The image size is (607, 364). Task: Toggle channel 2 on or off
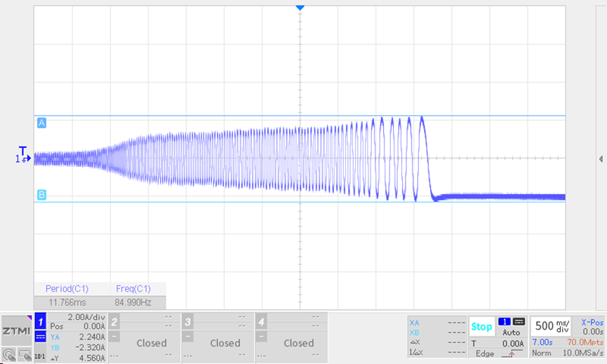(114, 322)
